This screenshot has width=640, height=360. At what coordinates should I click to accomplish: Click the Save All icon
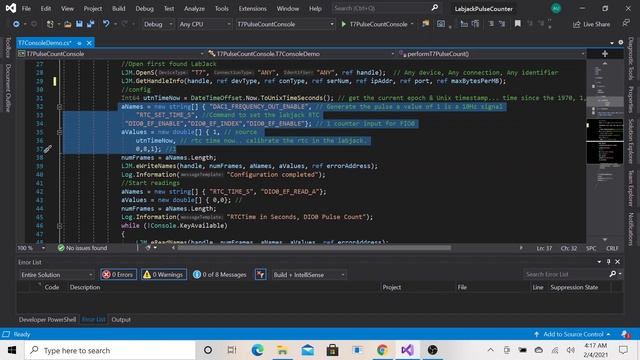[91, 24]
